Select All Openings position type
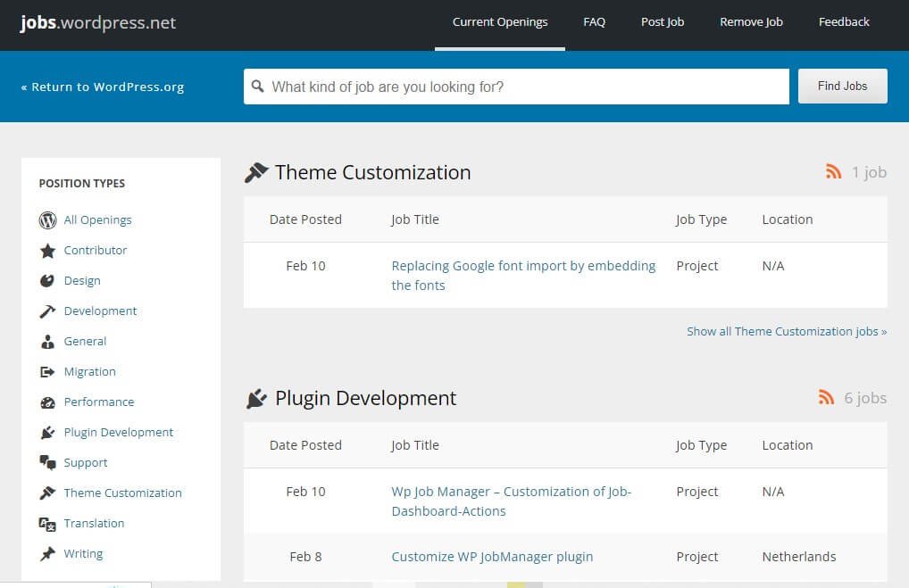The height and width of the screenshot is (588, 909). [x=98, y=220]
